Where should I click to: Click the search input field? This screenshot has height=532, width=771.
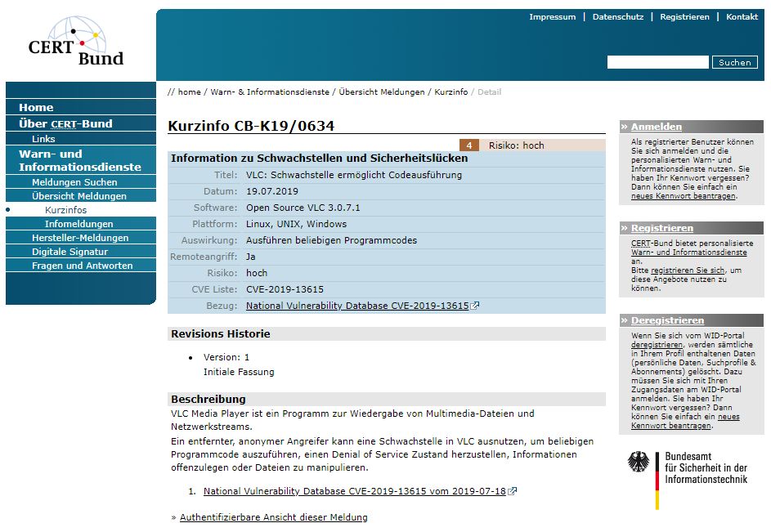click(x=657, y=61)
